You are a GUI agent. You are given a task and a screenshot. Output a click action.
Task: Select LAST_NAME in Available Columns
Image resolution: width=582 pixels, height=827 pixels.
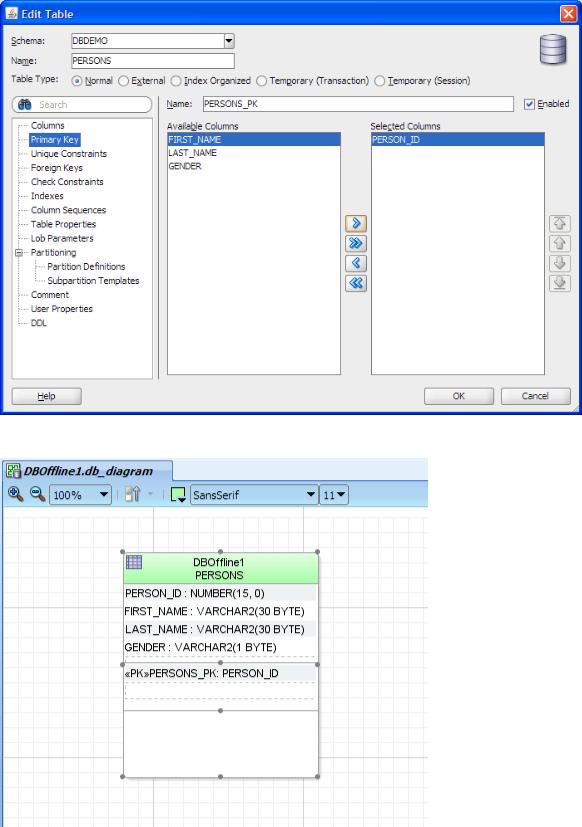click(x=254, y=153)
